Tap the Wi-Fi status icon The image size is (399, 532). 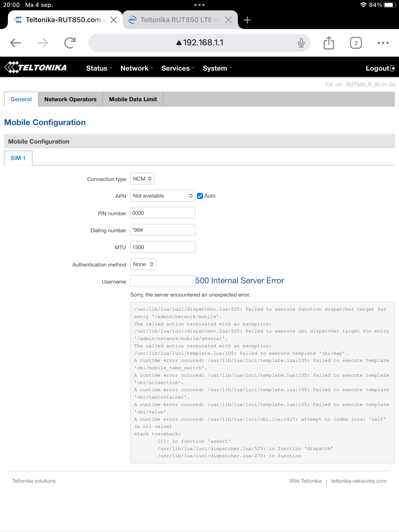click(363, 5)
